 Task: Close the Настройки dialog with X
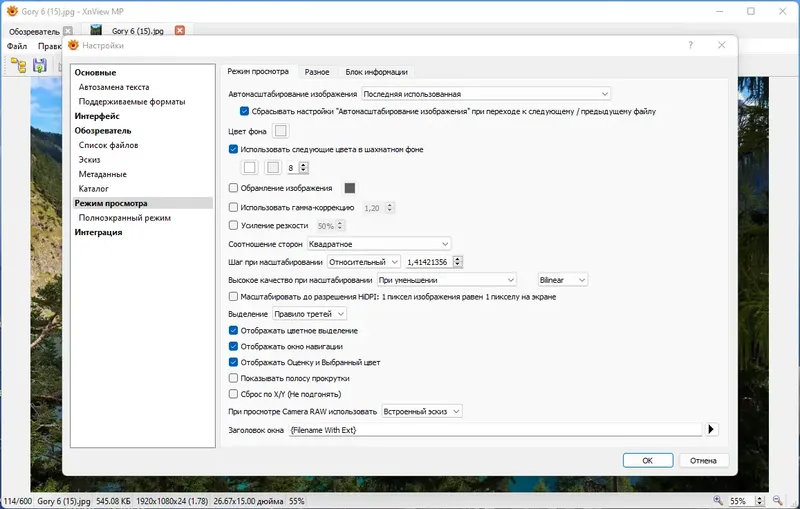[x=721, y=45]
